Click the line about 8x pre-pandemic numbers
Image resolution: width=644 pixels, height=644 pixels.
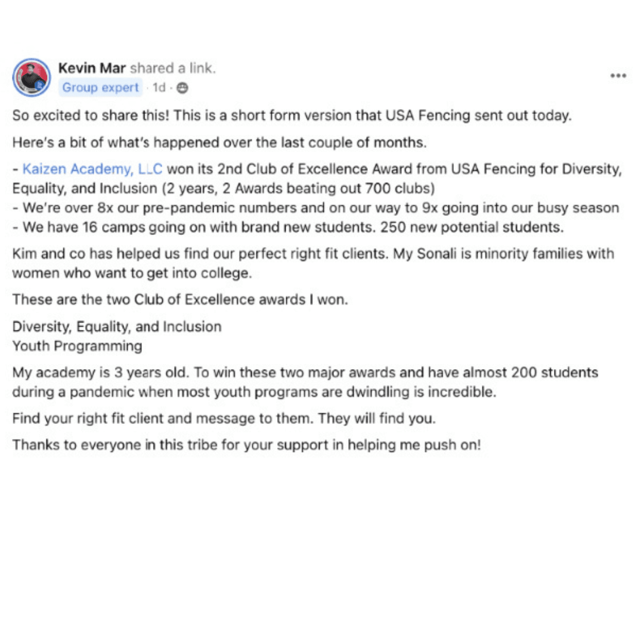pos(316,208)
